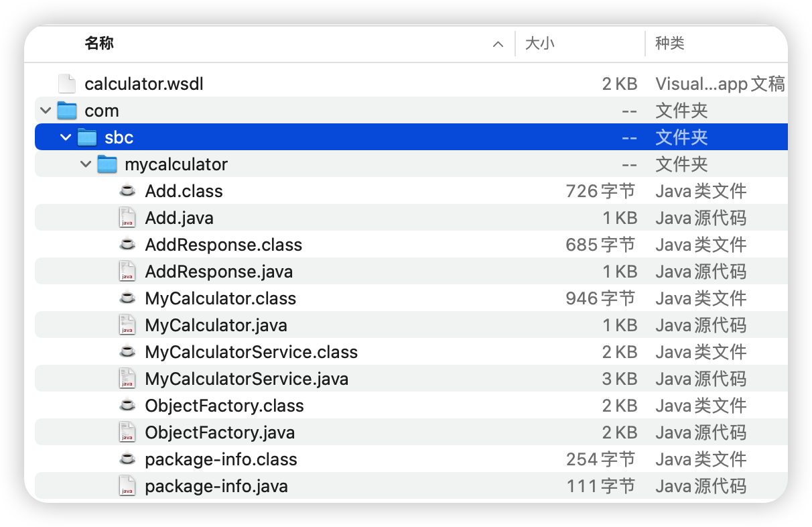Sort by the 名称 column header
812x527 pixels.
tap(99, 44)
